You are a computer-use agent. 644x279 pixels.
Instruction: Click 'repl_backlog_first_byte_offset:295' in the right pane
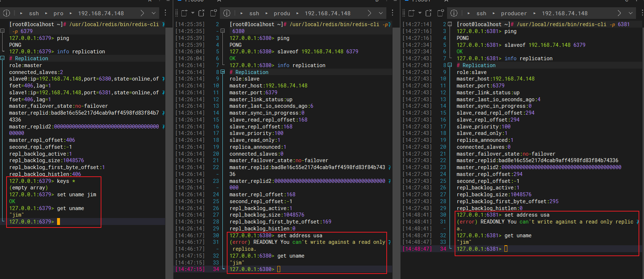(508, 201)
